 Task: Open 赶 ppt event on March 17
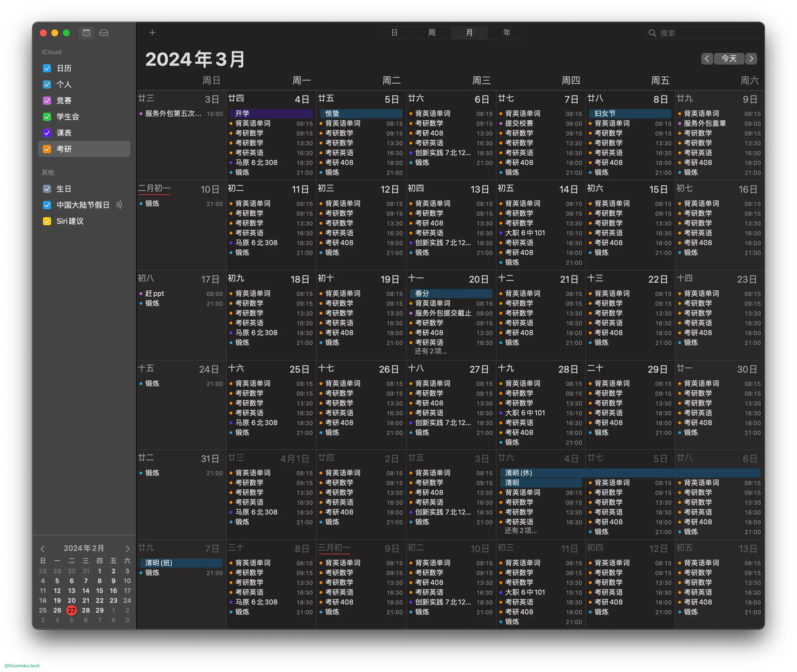[181, 293]
